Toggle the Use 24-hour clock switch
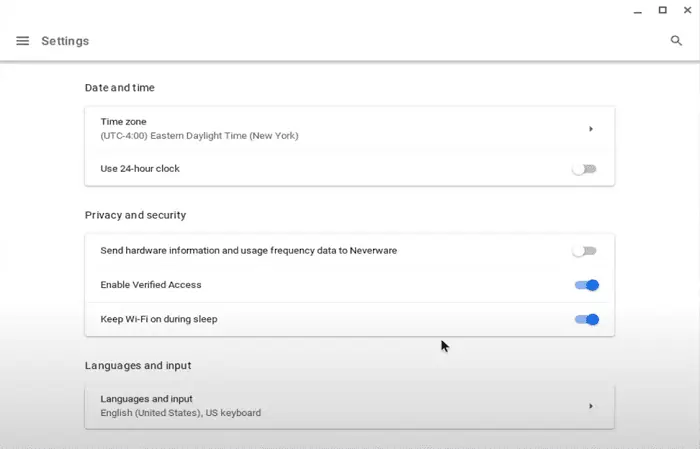700x449 pixels. pyautogui.click(x=585, y=169)
